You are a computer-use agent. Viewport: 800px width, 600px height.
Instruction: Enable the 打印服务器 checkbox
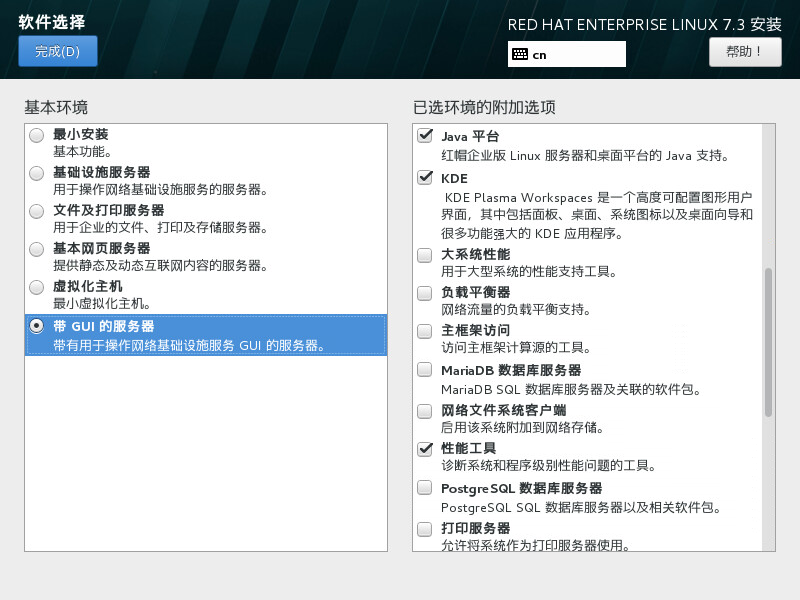(424, 529)
